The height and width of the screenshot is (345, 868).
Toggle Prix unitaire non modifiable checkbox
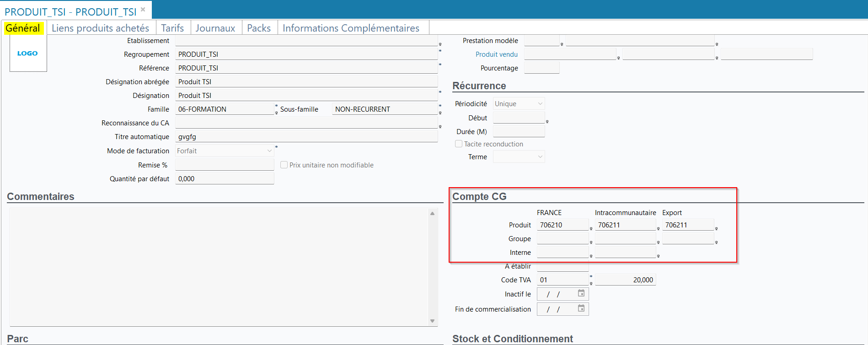[x=284, y=165]
